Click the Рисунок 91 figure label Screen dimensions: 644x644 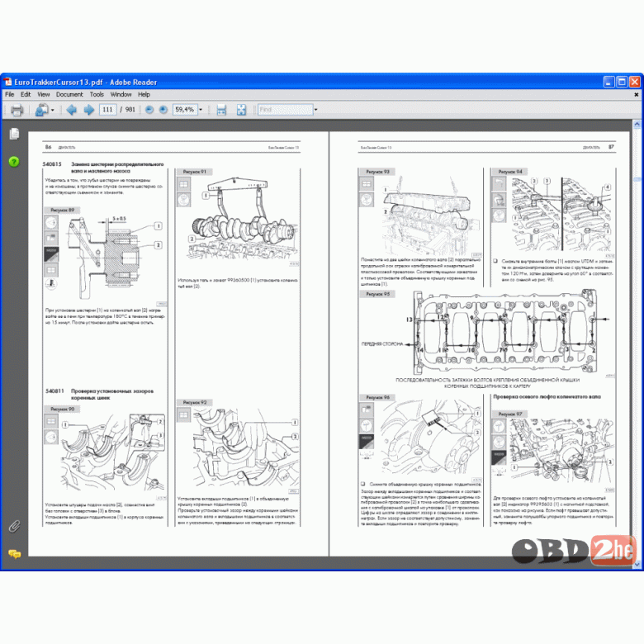point(194,172)
